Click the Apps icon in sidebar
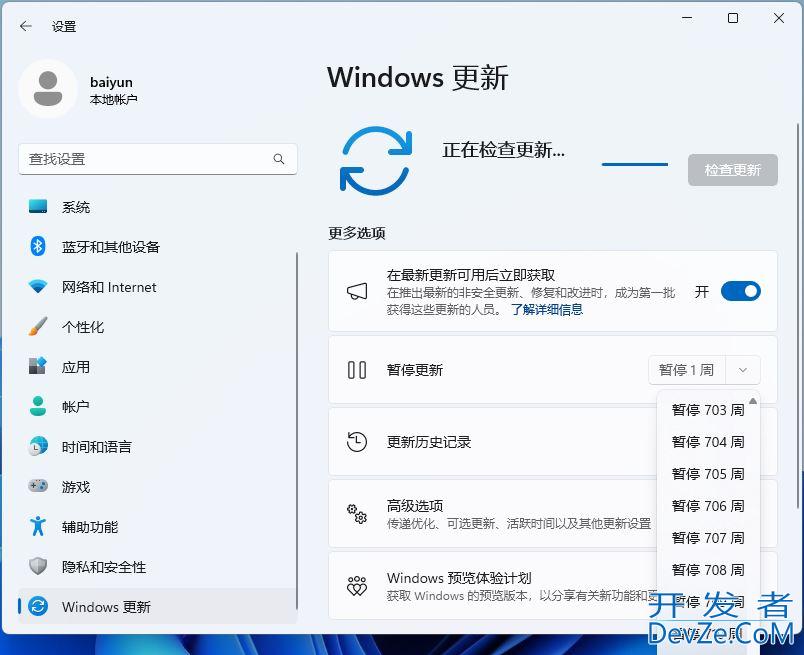This screenshot has height=655, width=804. coord(38,366)
